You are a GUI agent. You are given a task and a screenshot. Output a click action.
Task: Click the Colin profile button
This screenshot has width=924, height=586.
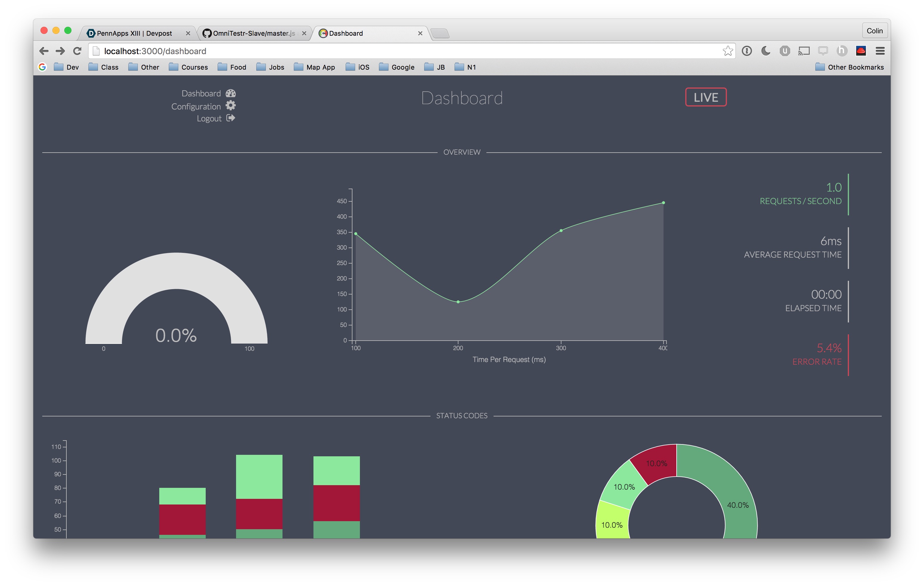point(875,31)
